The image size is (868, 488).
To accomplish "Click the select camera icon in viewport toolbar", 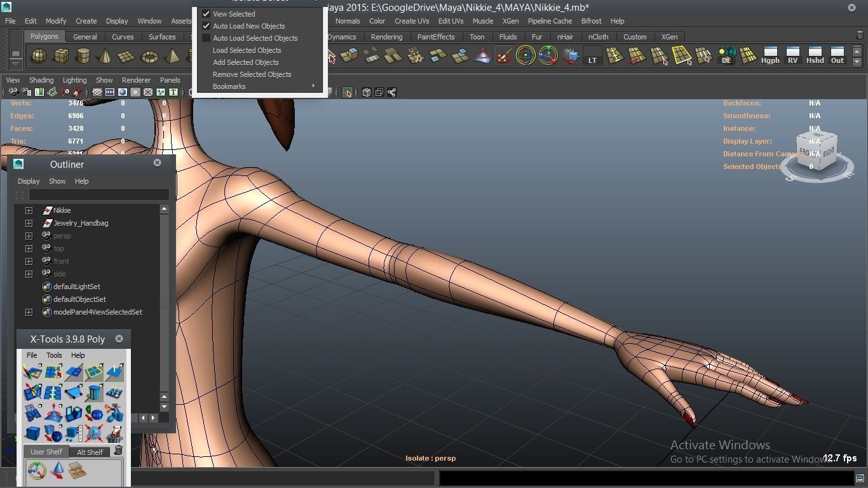I will click(14, 93).
